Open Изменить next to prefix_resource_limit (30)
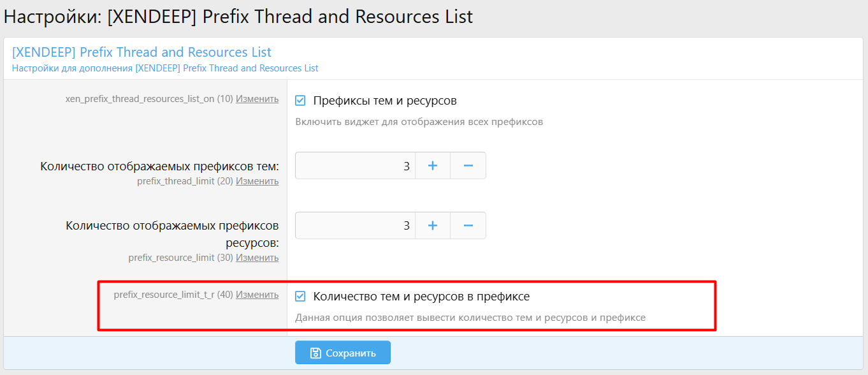 [257, 258]
